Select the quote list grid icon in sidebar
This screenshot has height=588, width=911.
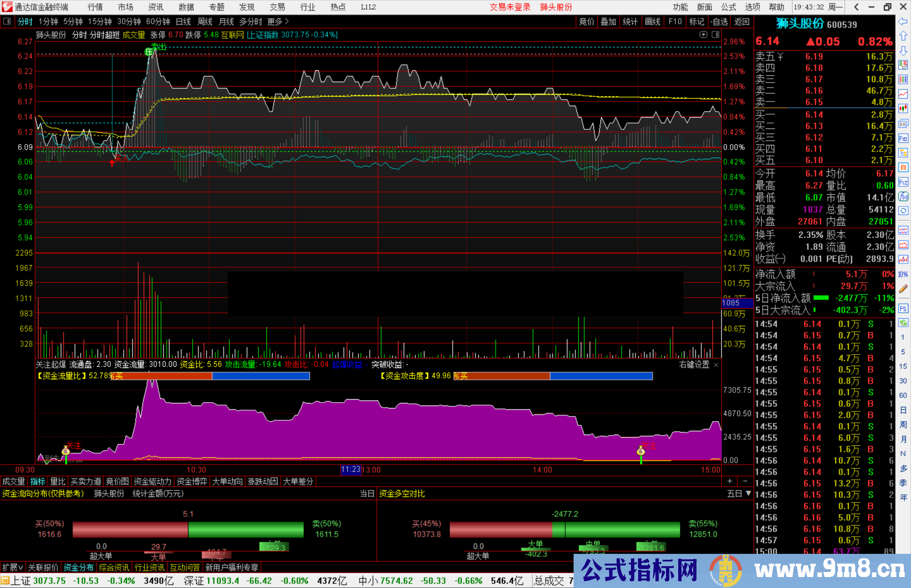coord(903,80)
